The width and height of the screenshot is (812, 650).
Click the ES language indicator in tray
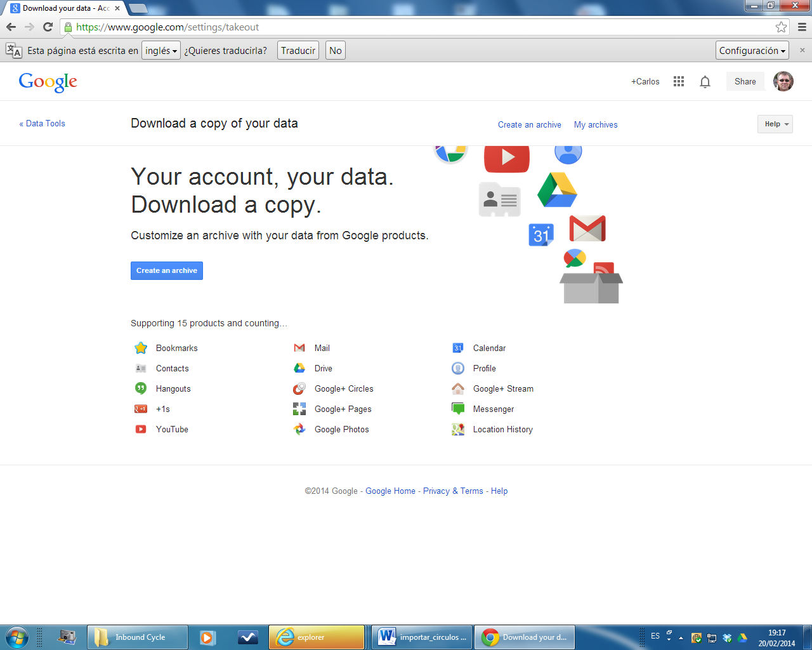[x=655, y=636]
